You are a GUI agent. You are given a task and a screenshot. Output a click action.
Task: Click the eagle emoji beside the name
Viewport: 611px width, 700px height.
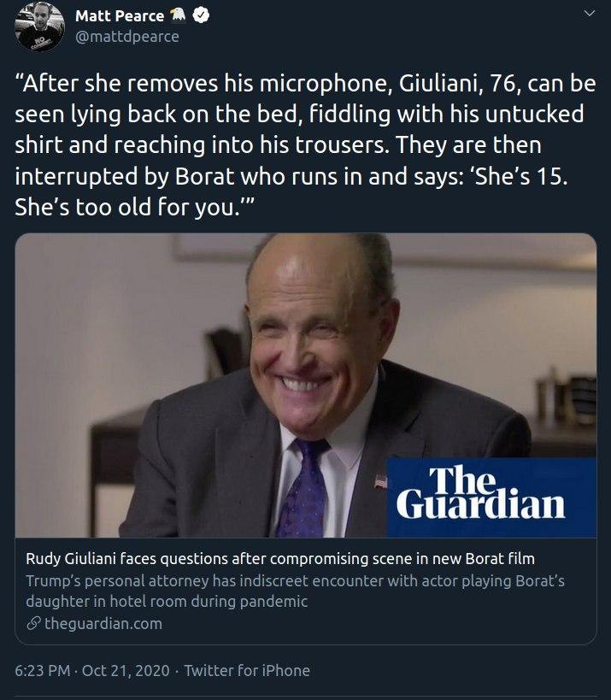click(x=178, y=15)
